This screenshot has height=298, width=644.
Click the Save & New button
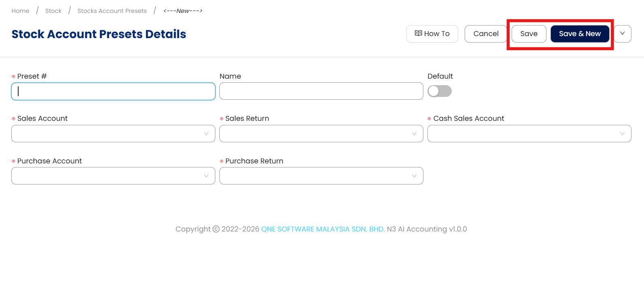coord(580,34)
